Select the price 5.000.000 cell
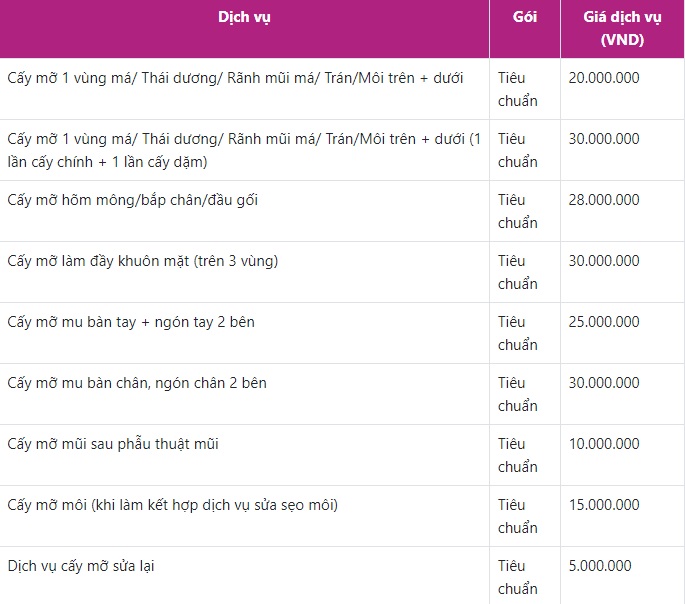This screenshot has width=685, height=604. pyautogui.click(x=599, y=566)
